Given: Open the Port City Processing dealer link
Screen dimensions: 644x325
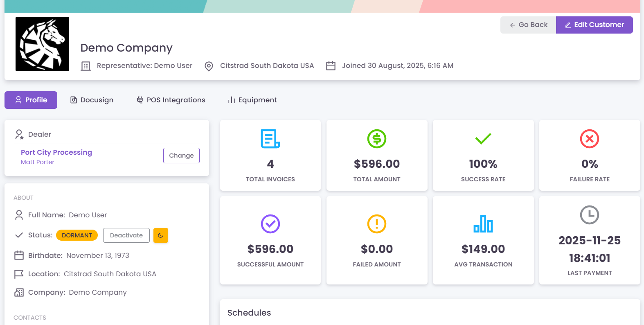Looking at the screenshot, I should (x=56, y=152).
